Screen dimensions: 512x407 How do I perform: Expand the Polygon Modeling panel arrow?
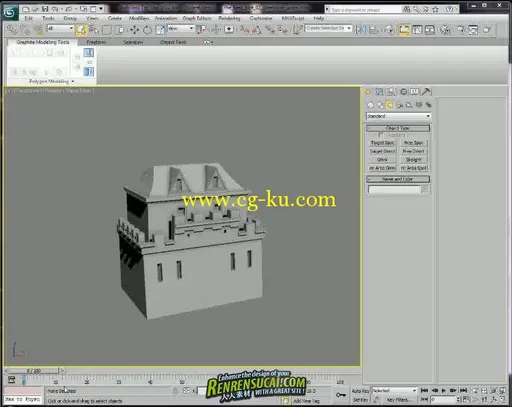point(73,81)
